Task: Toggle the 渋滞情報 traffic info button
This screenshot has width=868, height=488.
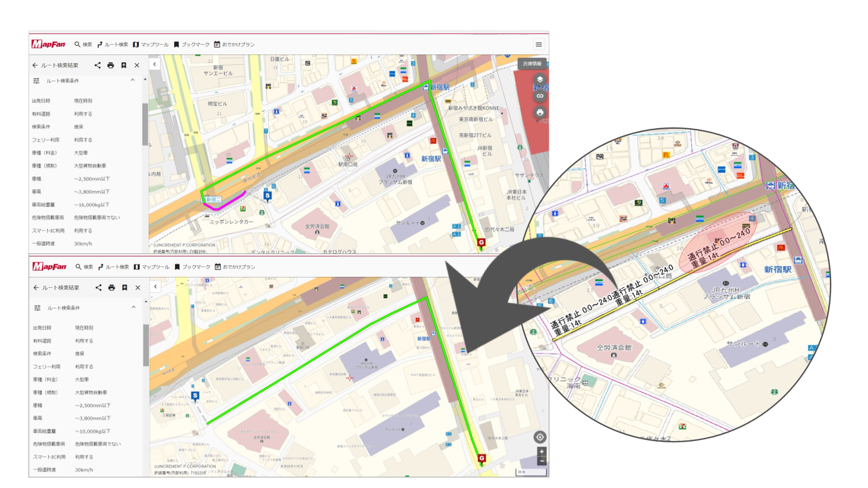Action: [x=531, y=64]
